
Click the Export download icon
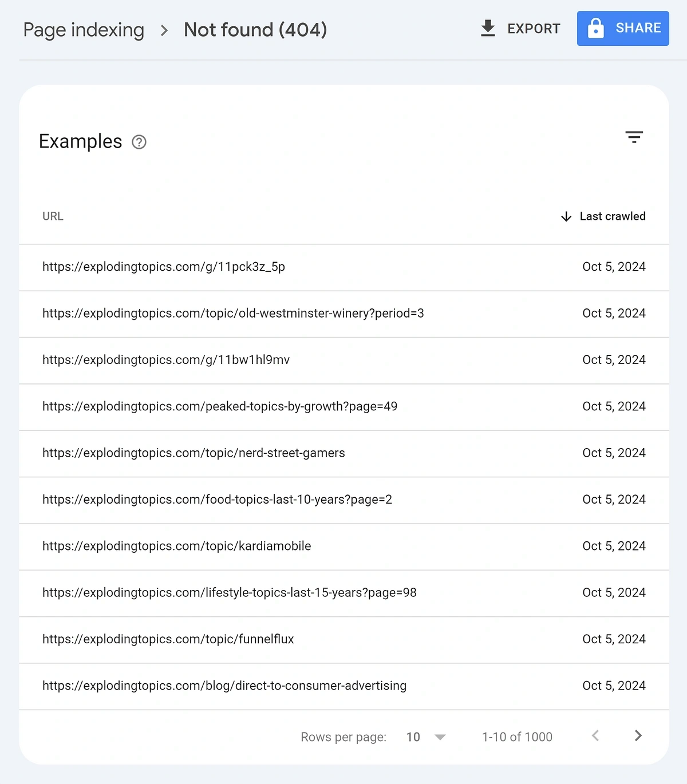(488, 28)
